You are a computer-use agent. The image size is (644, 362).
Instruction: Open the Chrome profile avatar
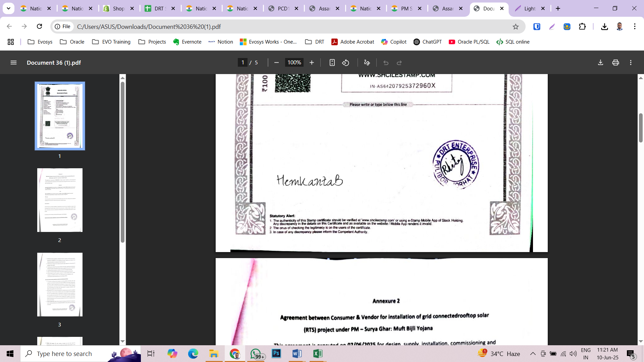[620, 26]
